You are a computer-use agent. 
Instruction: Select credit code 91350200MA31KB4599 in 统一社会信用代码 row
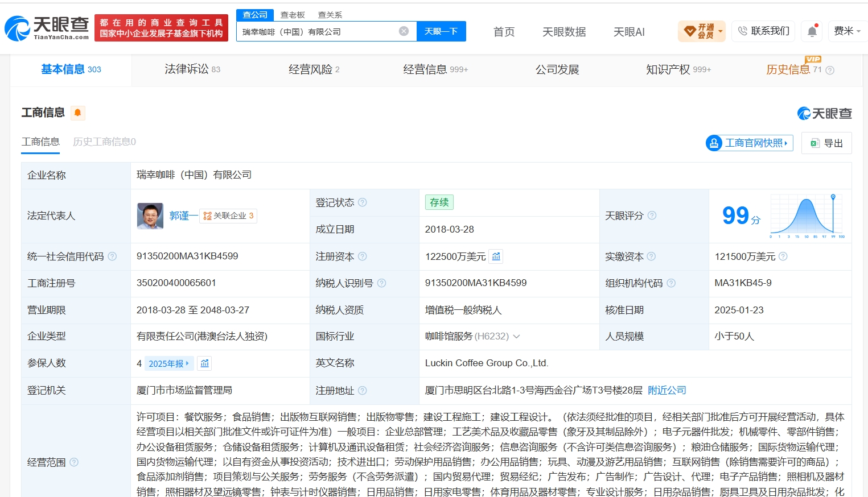pyautogui.click(x=187, y=256)
